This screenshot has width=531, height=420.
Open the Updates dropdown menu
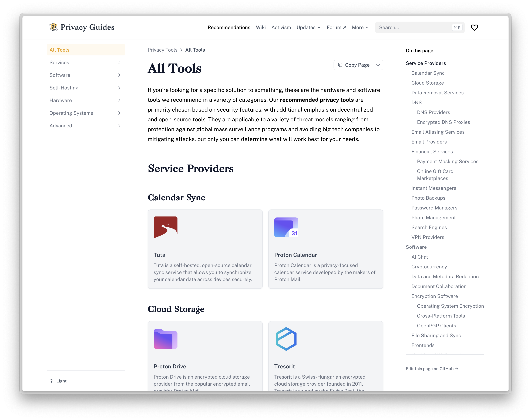(x=308, y=28)
